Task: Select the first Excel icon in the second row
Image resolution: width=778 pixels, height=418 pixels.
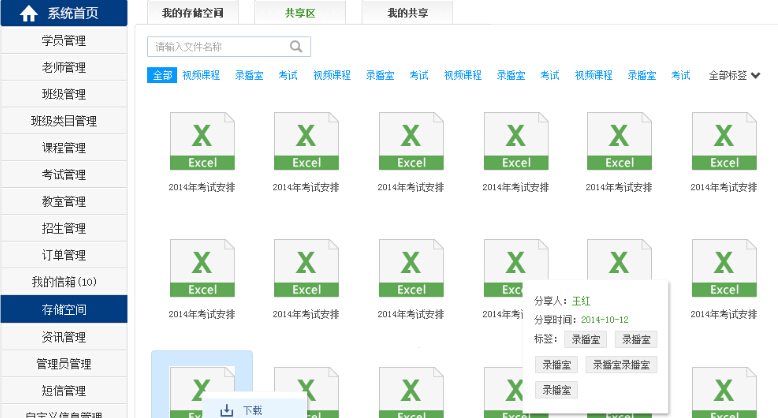Action: [202, 270]
